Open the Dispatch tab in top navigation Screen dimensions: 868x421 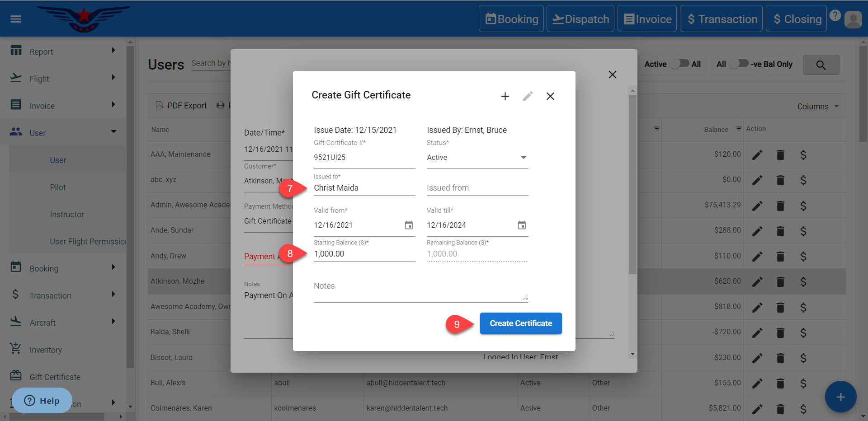click(x=580, y=19)
